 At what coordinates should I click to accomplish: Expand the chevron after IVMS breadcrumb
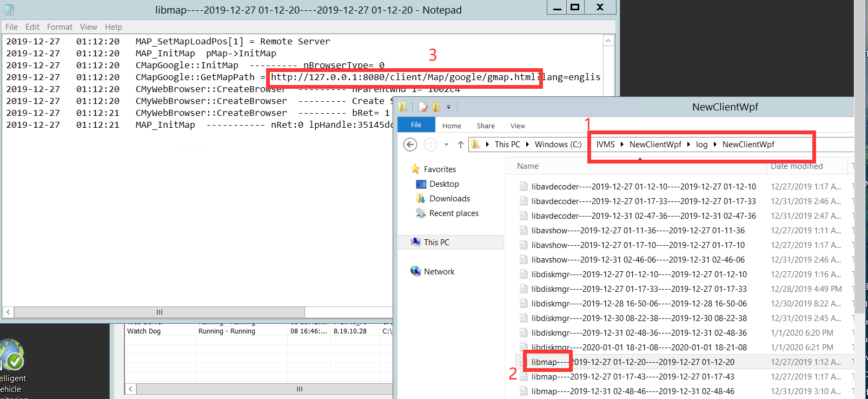coord(622,145)
